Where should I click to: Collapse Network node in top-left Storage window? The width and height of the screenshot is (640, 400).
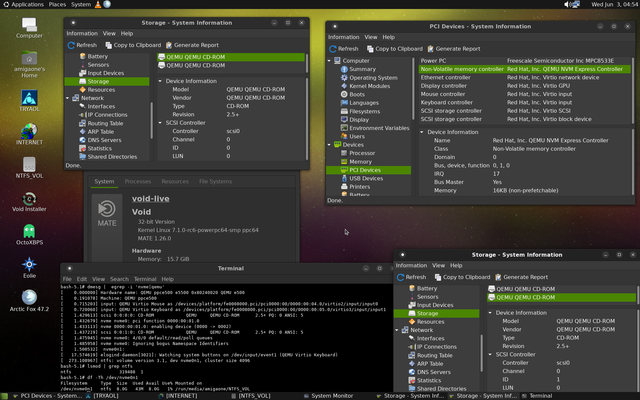point(68,98)
